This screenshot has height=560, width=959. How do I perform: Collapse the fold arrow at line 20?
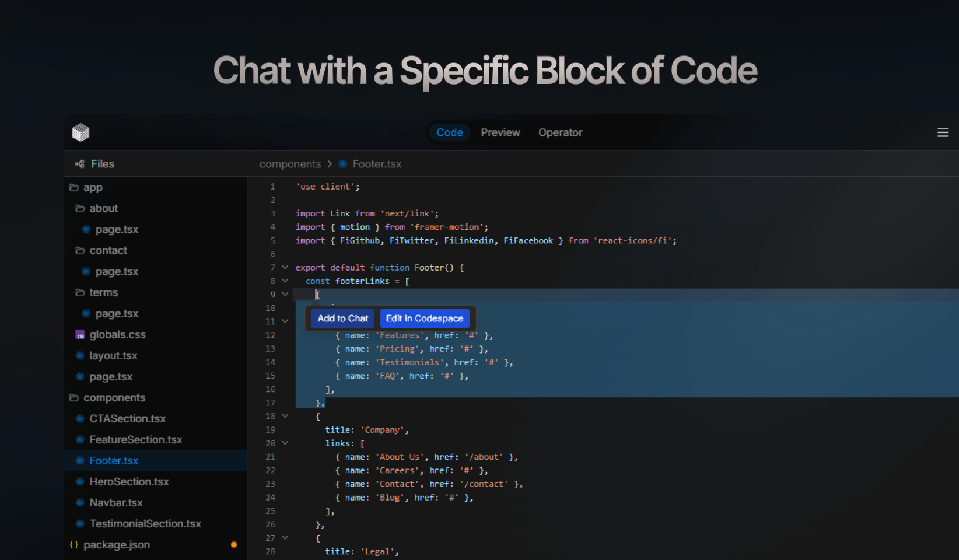tap(285, 443)
